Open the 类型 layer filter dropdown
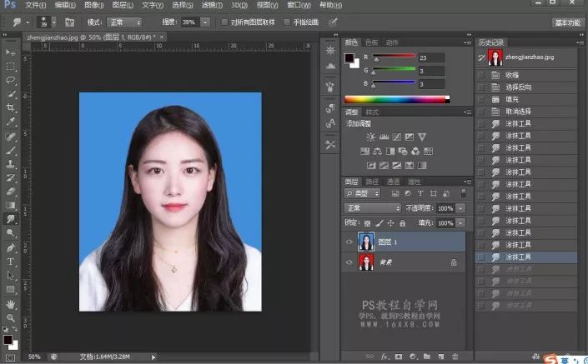This screenshot has width=588, height=364. tap(362, 193)
